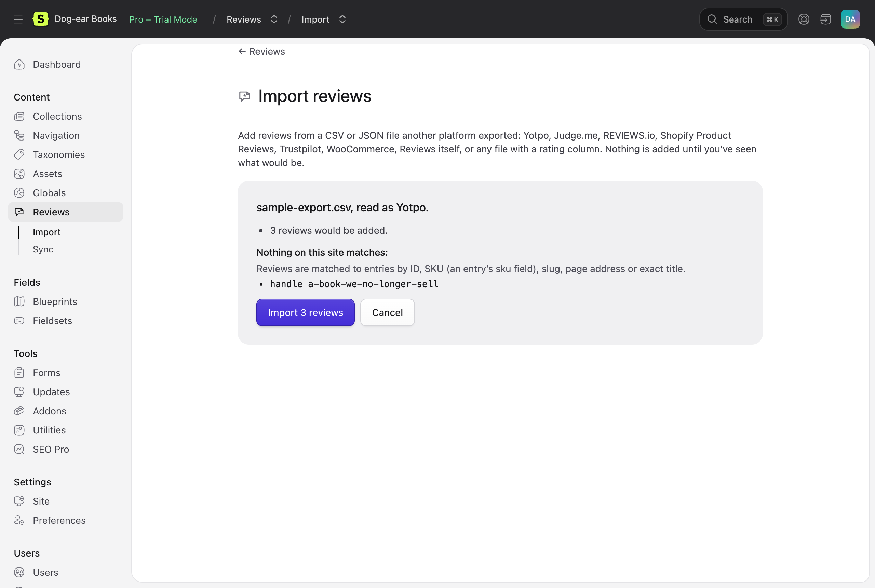Click the Collections icon in sidebar
This screenshot has height=588, width=875.
pos(19,116)
